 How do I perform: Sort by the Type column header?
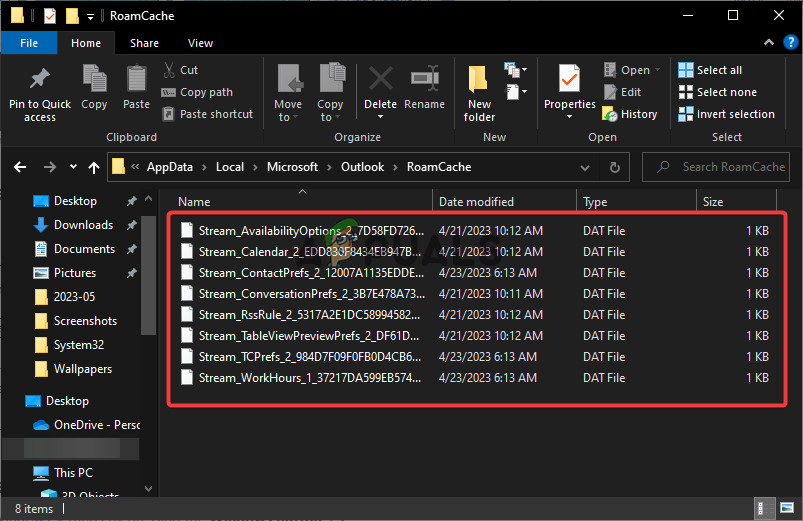pyautogui.click(x=637, y=202)
